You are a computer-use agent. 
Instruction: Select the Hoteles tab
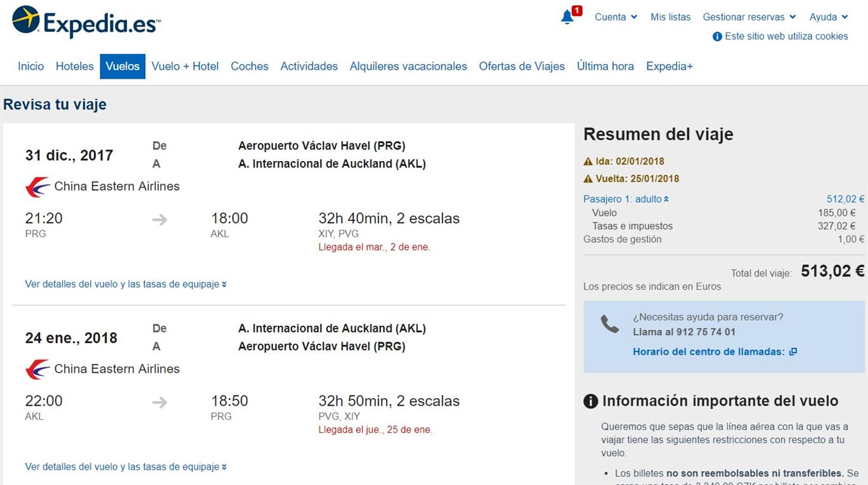click(x=75, y=66)
